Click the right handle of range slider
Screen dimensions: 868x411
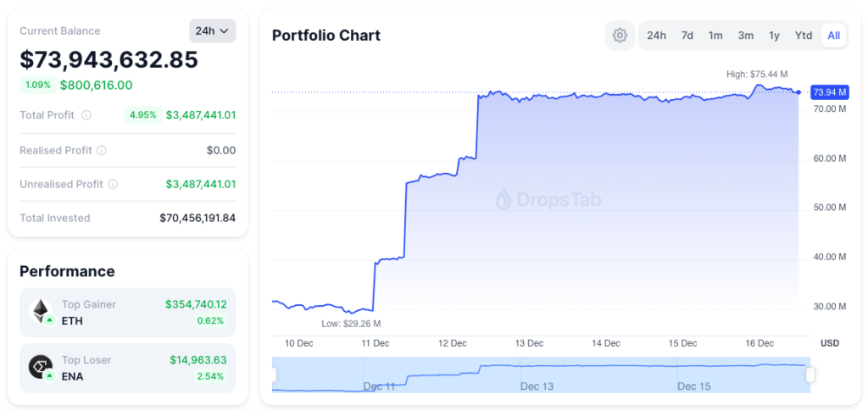pos(810,375)
